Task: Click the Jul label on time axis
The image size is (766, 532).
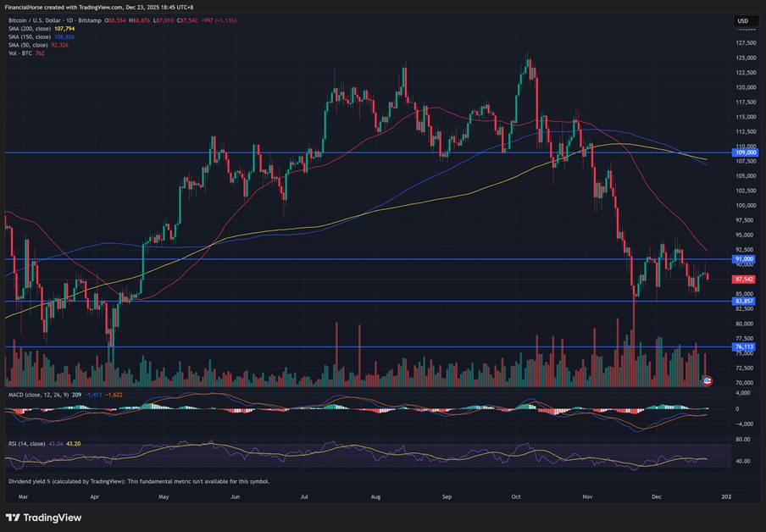Action: coord(303,496)
